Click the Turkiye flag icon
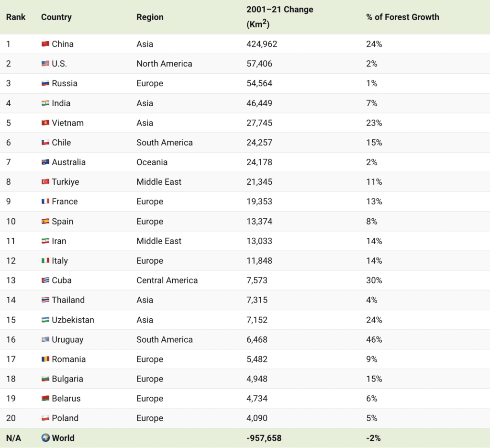 tap(45, 182)
